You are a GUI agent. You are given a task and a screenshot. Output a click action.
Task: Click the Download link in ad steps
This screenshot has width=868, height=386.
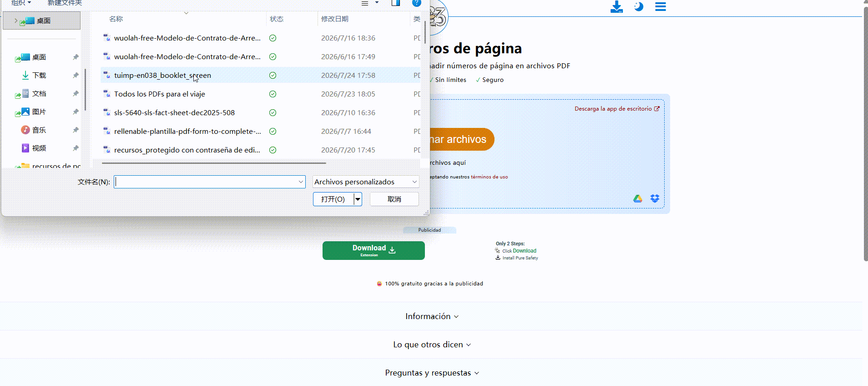pyautogui.click(x=525, y=251)
